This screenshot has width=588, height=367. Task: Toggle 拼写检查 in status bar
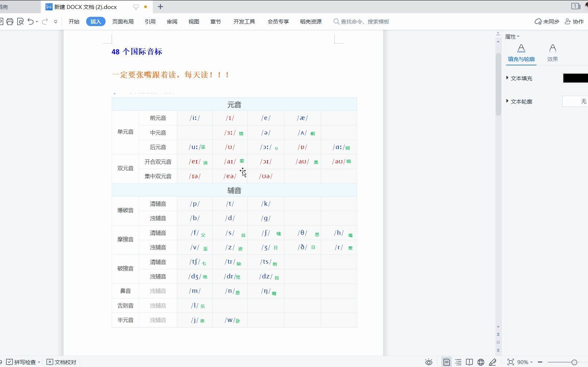pos(21,362)
